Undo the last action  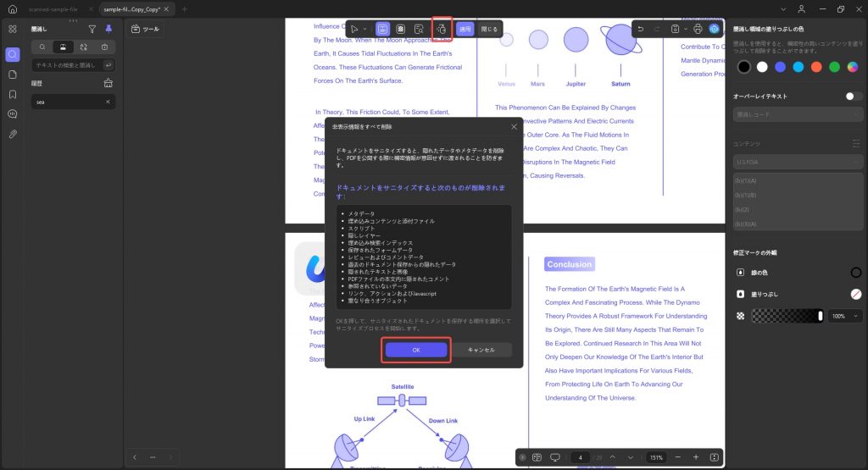coord(641,29)
